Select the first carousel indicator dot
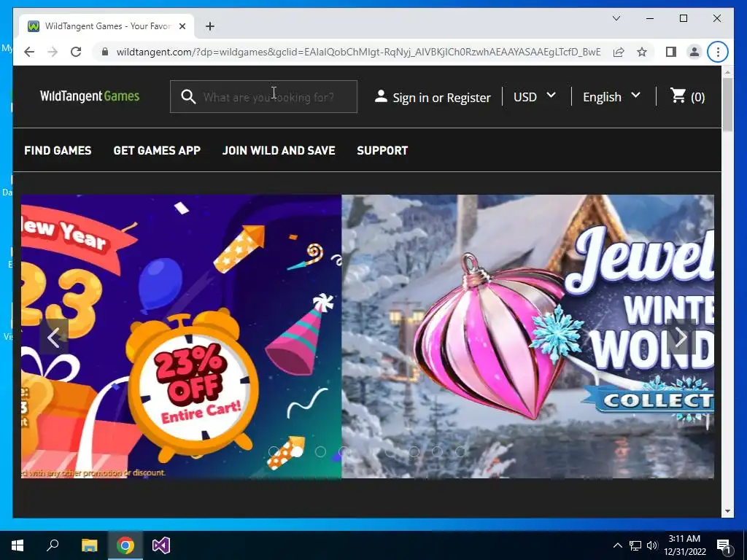747x560 pixels. pyautogui.click(x=274, y=451)
